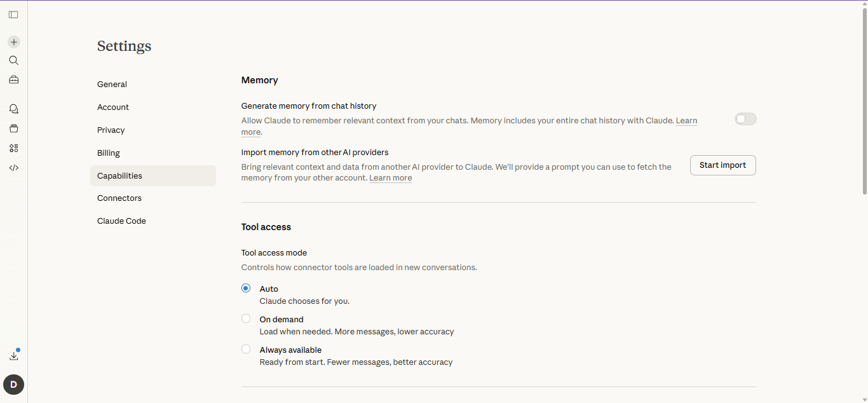Open the Account settings section
This screenshot has height=403, width=868.
pos(153,107)
